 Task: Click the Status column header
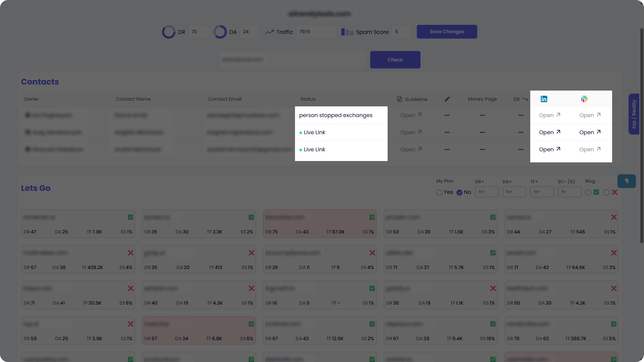(x=308, y=99)
